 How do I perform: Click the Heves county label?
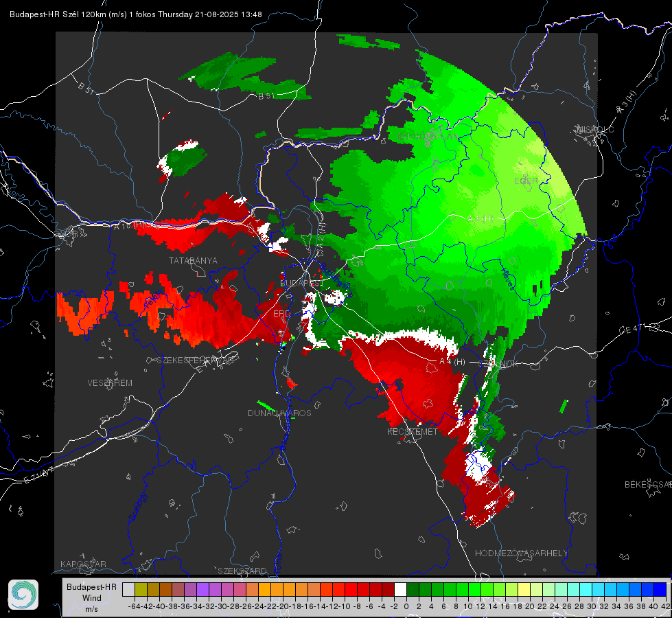pos(507,278)
